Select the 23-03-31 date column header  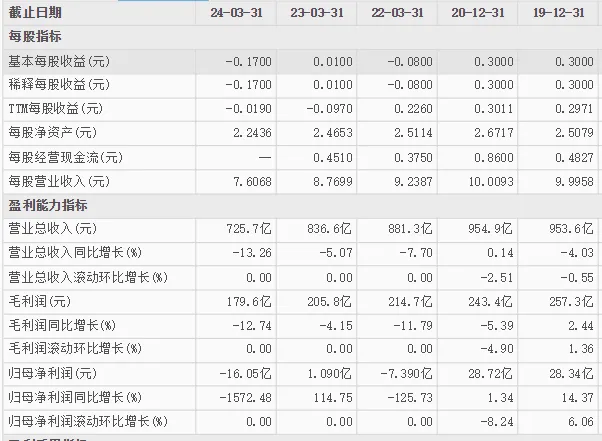315,13
